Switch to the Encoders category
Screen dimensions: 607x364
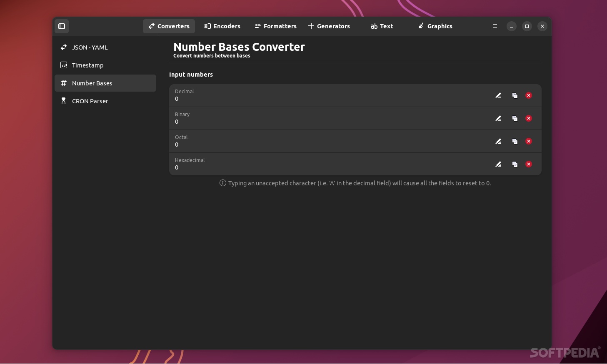pyautogui.click(x=222, y=26)
